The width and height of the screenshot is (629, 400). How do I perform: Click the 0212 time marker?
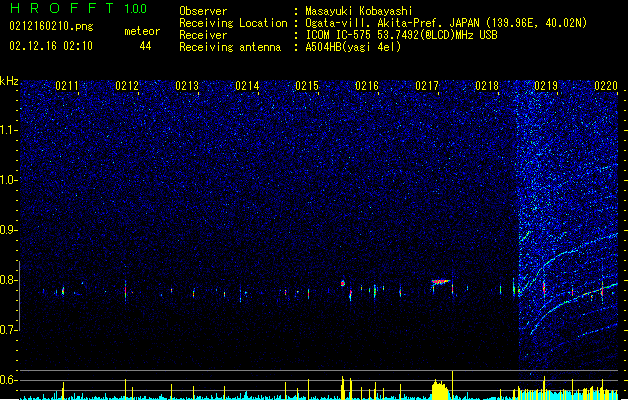click(x=127, y=86)
